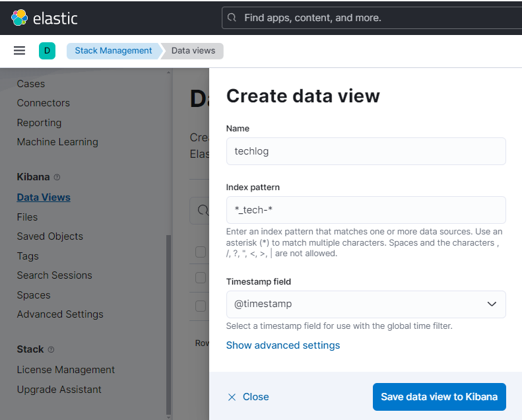Image resolution: width=522 pixels, height=420 pixels.
Task: Click the Kibana section help icon
Action: click(57, 177)
